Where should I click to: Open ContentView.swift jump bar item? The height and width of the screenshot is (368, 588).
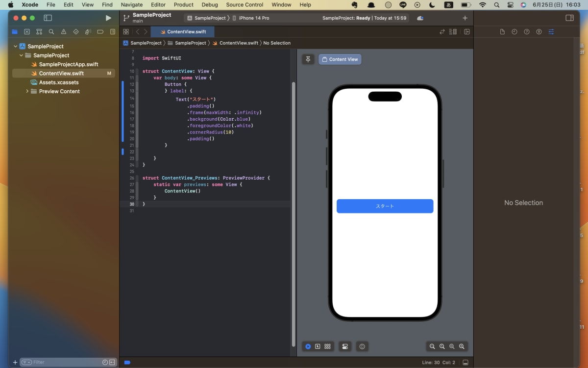coord(235,43)
